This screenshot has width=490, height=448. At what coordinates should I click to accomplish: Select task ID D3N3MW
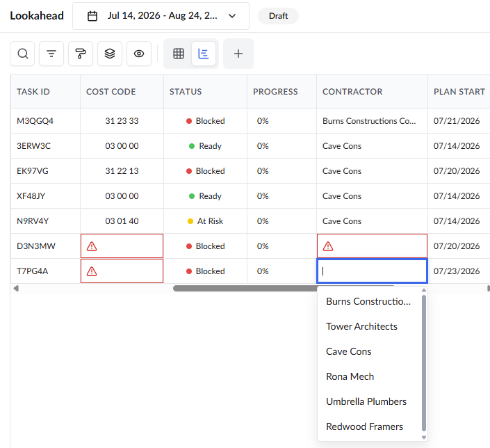(36, 246)
